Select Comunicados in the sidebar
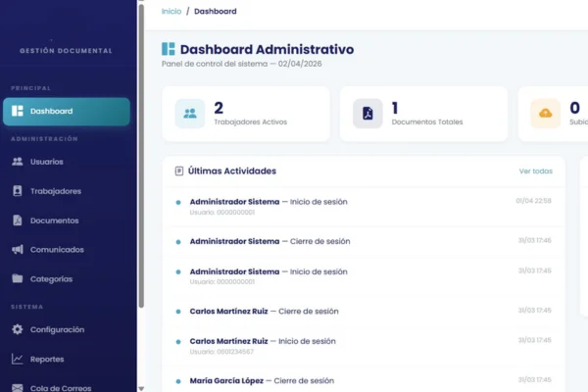This screenshot has width=588, height=392. tap(57, 250)
